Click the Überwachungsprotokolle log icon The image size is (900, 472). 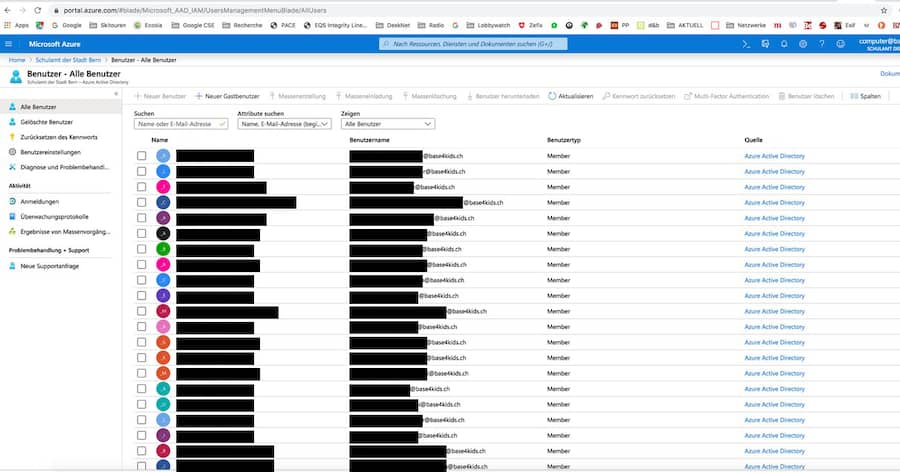click(x=12, y=216)
